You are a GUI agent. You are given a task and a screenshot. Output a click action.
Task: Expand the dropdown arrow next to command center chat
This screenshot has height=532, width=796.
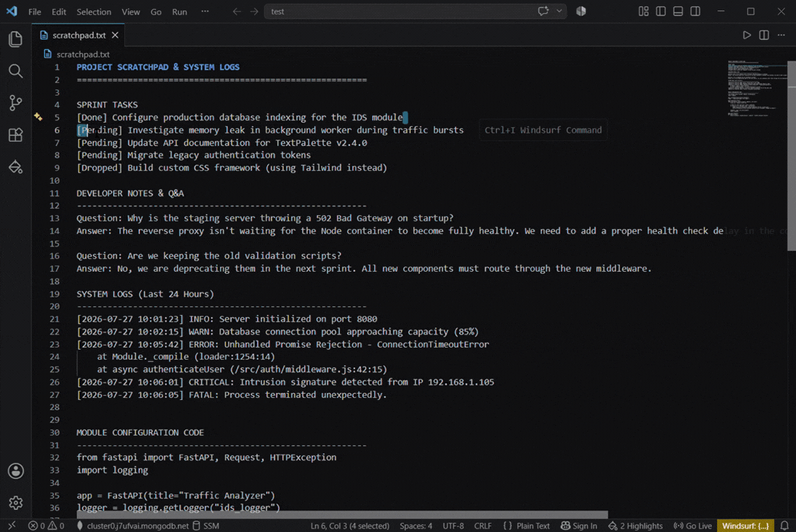click(559, 11)
